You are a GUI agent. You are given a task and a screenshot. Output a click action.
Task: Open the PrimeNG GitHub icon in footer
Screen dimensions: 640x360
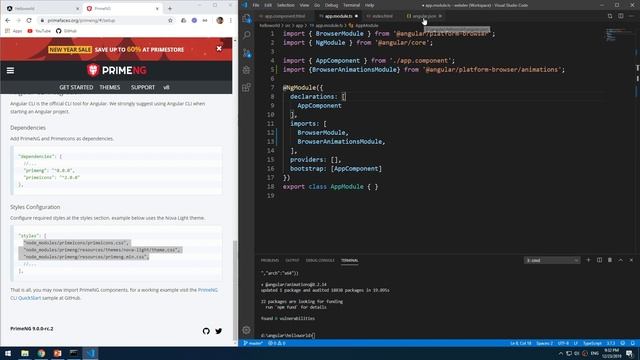206,331
